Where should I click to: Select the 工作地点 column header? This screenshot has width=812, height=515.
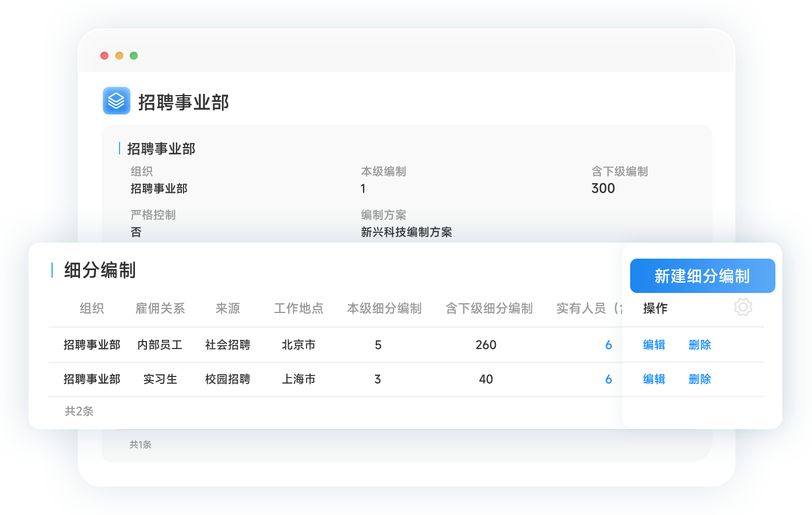click(x=298, y=308)
